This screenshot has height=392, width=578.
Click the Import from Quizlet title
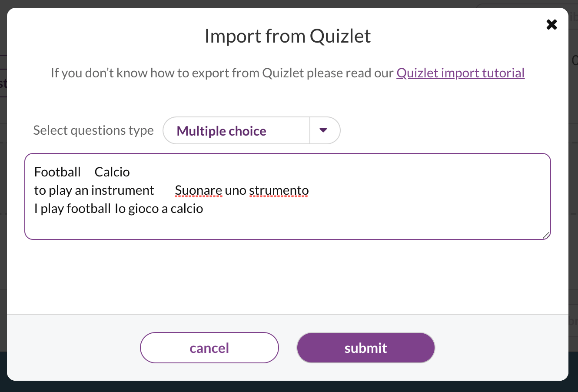(x=288, y=36)
